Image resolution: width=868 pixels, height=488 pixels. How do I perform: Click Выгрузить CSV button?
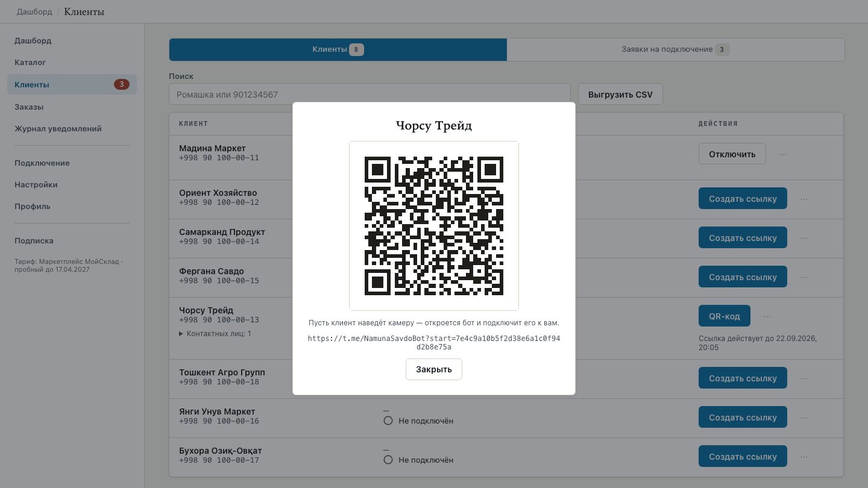620,95
